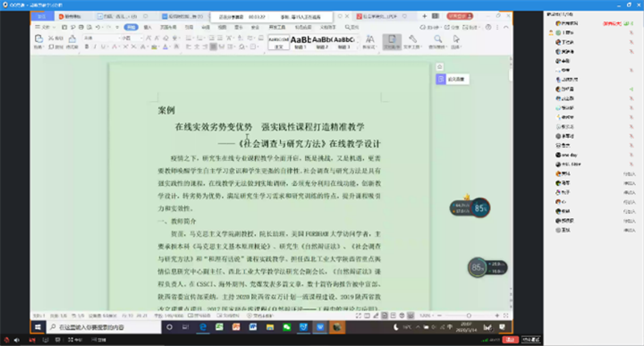The image size is (644, 346).
Task: Click the Save icon in quick toolbar
Action: pyautogui.click(x=64, y=27)
